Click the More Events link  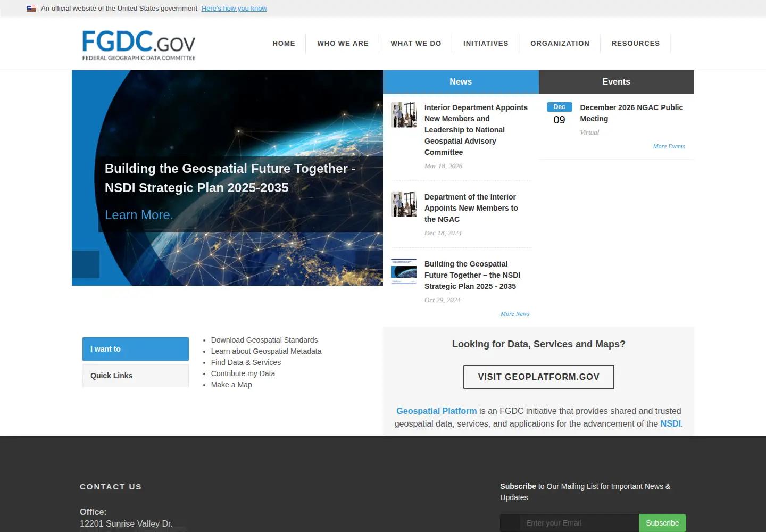click(x=669, y=146)
